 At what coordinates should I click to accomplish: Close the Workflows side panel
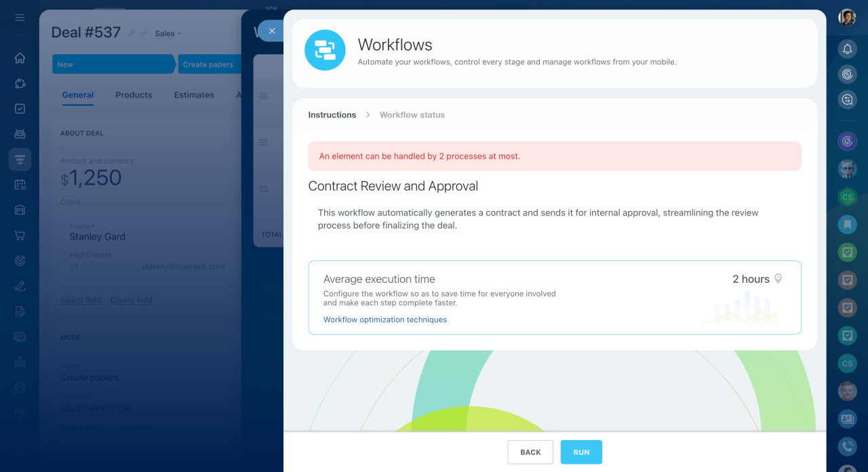pos(271,31)
